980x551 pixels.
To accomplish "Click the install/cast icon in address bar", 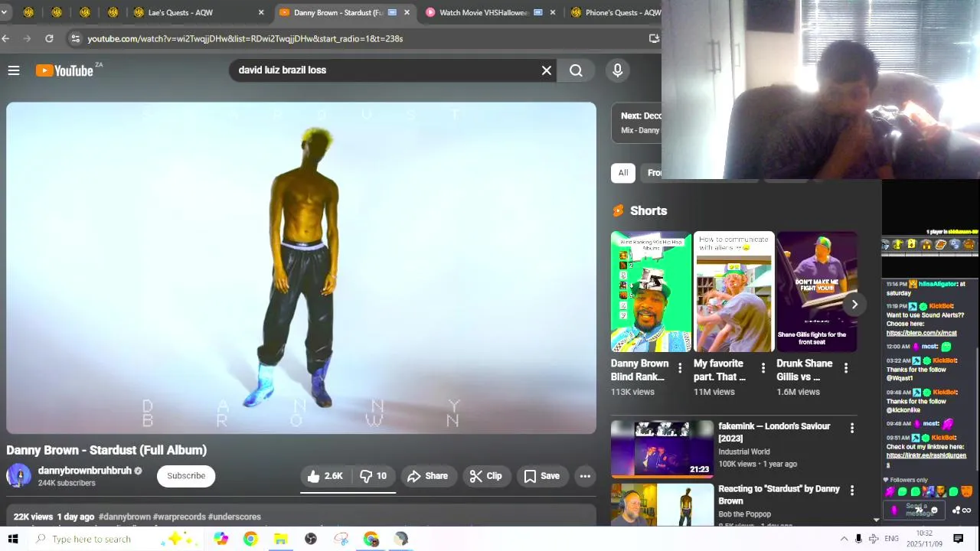I will (x=654, y=38).
